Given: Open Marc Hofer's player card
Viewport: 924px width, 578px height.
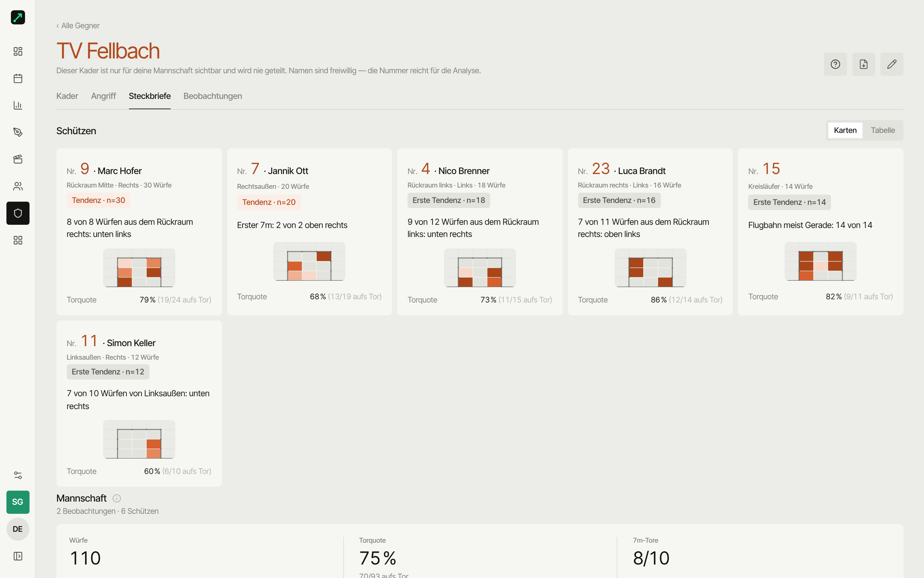Looking at the screenshot, I should coord(139,232).
